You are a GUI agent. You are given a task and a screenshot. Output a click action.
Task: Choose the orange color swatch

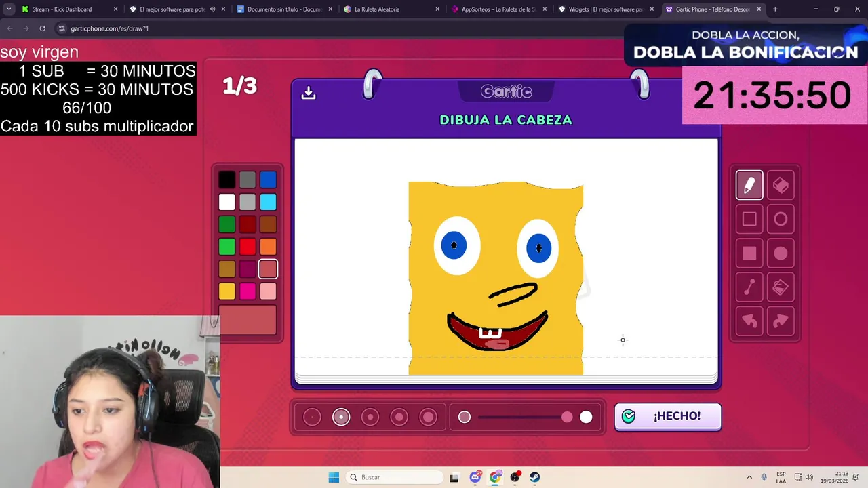pyautogui.click(x=268, y=247)
